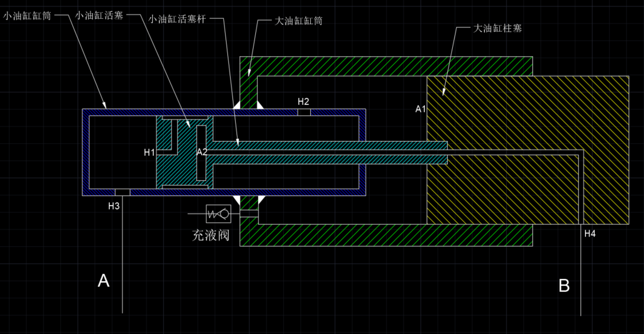This screenshot has width=644, height=334.
Task: Select the check valve symbol box
Action: [219, 214]
